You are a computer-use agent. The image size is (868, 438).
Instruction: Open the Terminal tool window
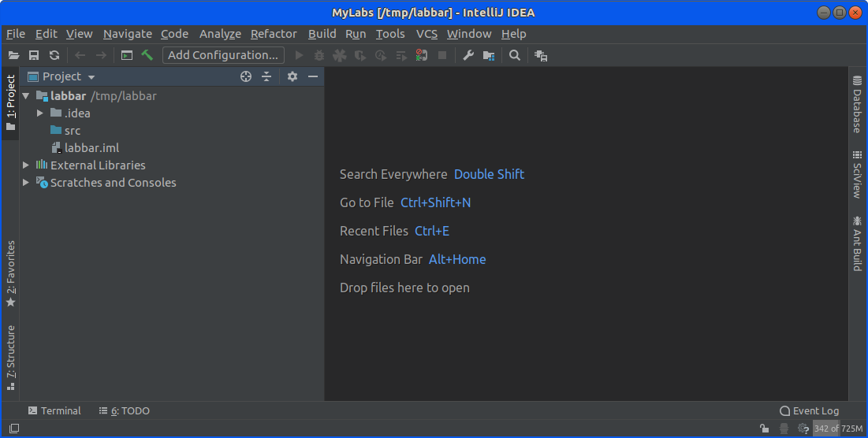54,411
